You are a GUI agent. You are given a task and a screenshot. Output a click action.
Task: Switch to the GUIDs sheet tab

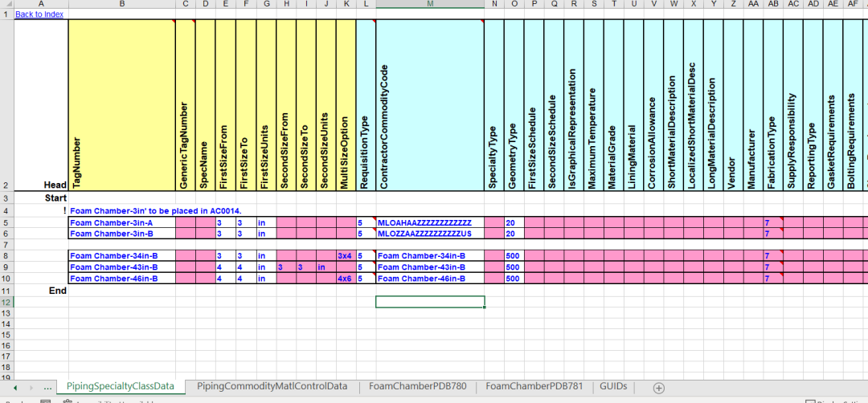[x=613, y=386]
